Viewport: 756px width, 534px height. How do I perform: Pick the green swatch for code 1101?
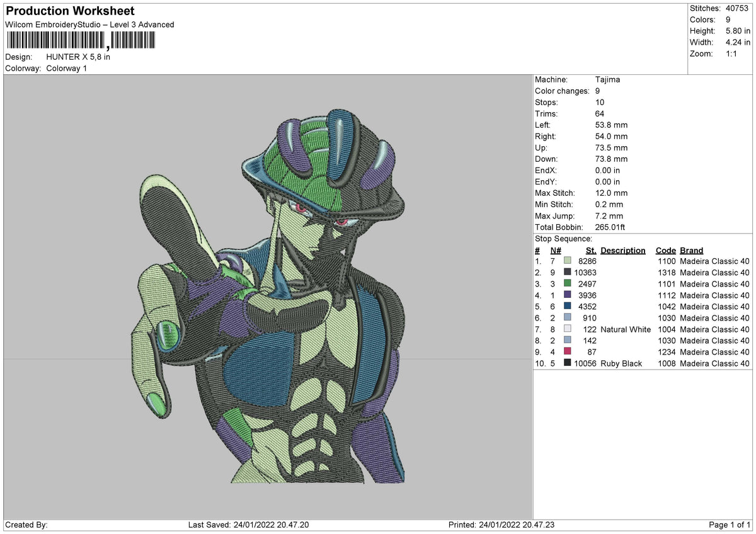[568, 283]
